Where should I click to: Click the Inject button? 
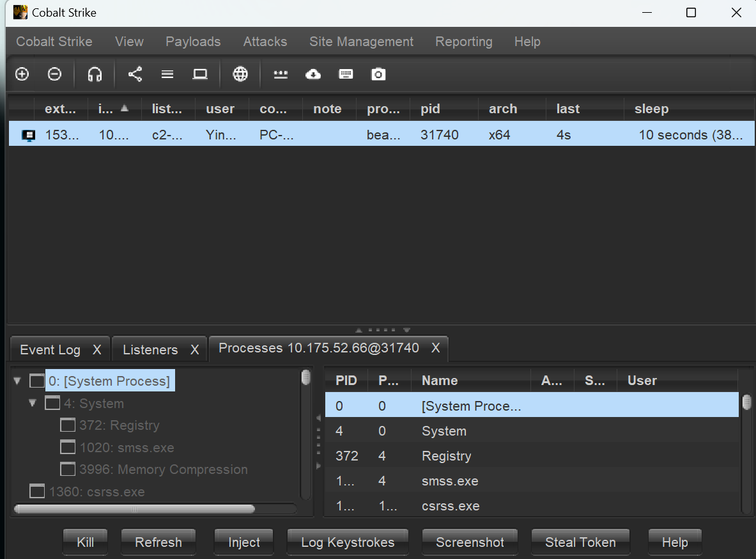point(244,542)
